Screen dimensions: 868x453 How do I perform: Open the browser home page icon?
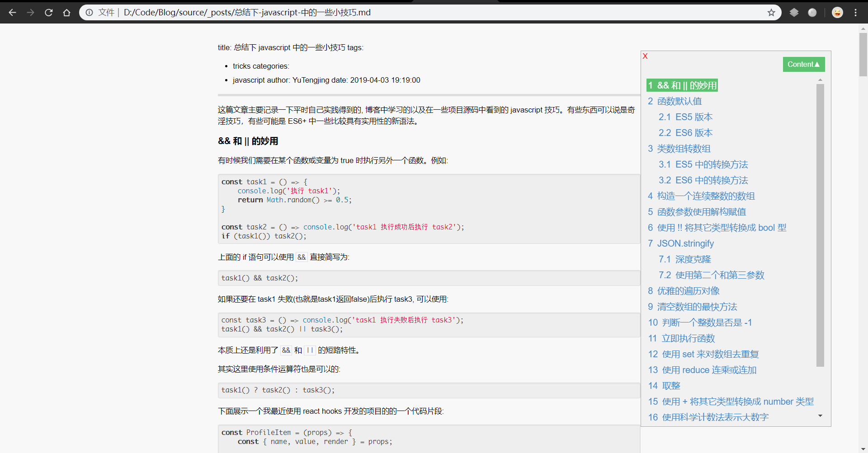66,13
